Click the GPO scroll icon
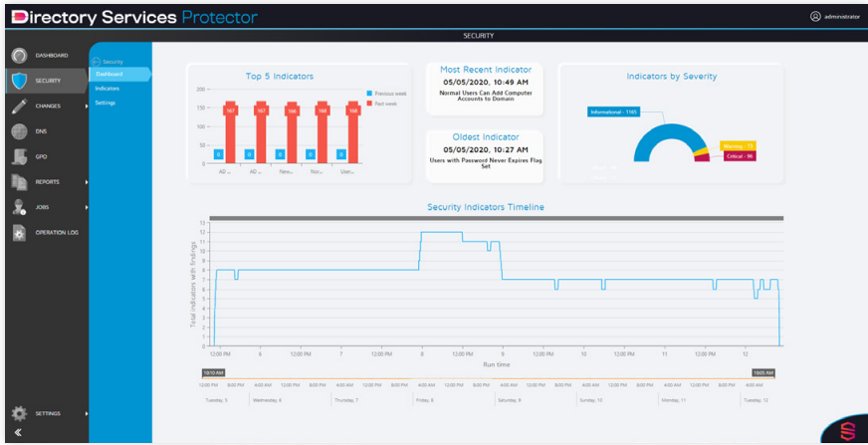868x445 pixels. coord(19,156)
